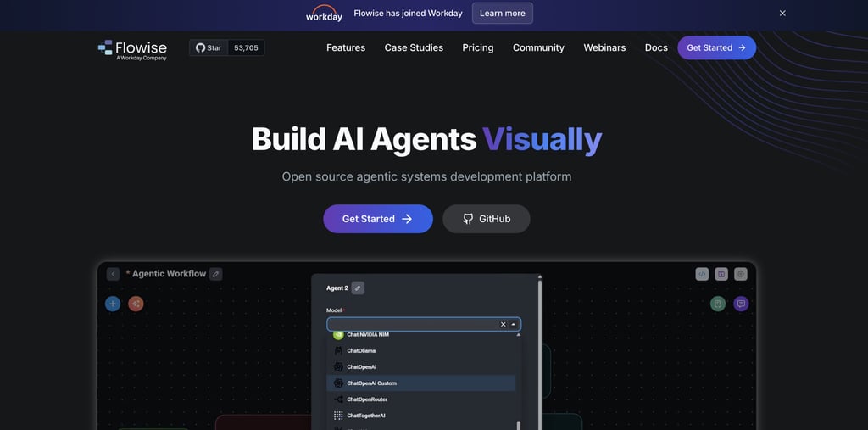
Task: Close the Workday announcement banner
Action: click(782, 14)
